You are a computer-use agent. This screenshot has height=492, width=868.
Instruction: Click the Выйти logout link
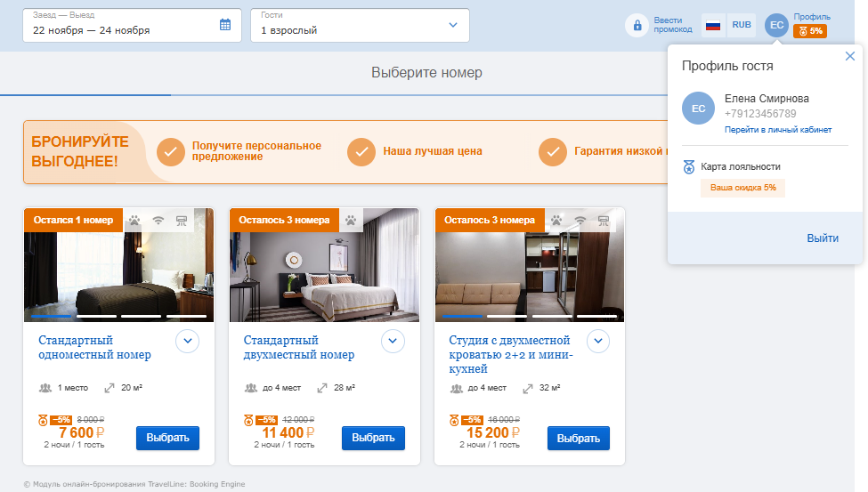click(x=823, y=238)
